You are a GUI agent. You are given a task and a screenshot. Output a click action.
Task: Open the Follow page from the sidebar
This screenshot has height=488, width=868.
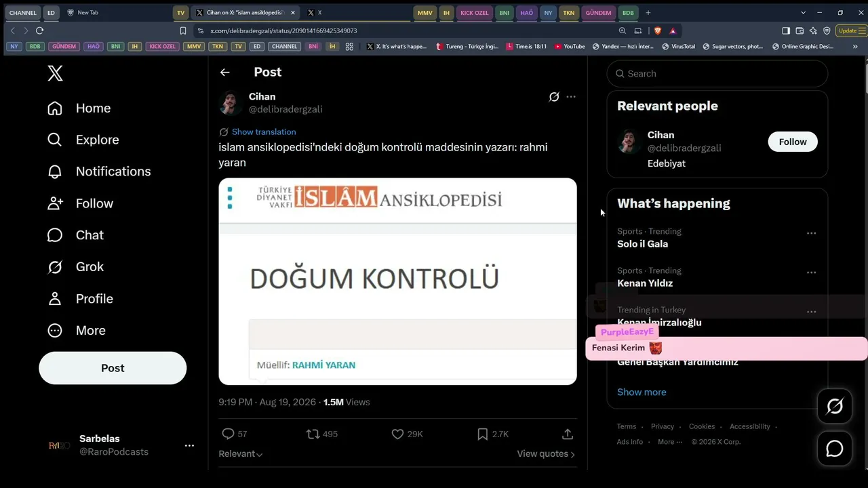coord(80,203)
